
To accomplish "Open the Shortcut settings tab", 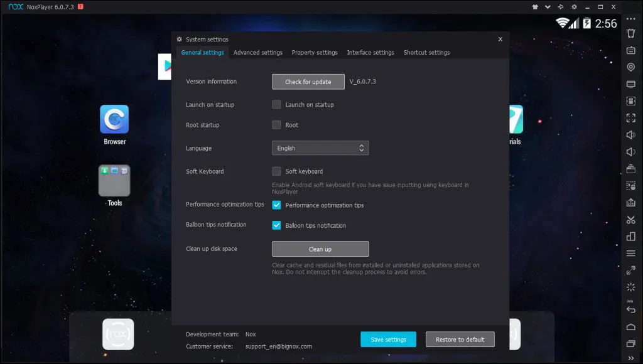I will point(426,53).
